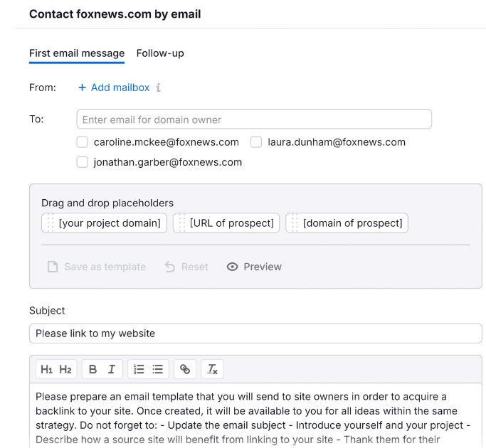The width and height of the screenshot is (486, 448).
Task: Check jonathan.garber@foxnews.com recipient box
Action: 83,162
